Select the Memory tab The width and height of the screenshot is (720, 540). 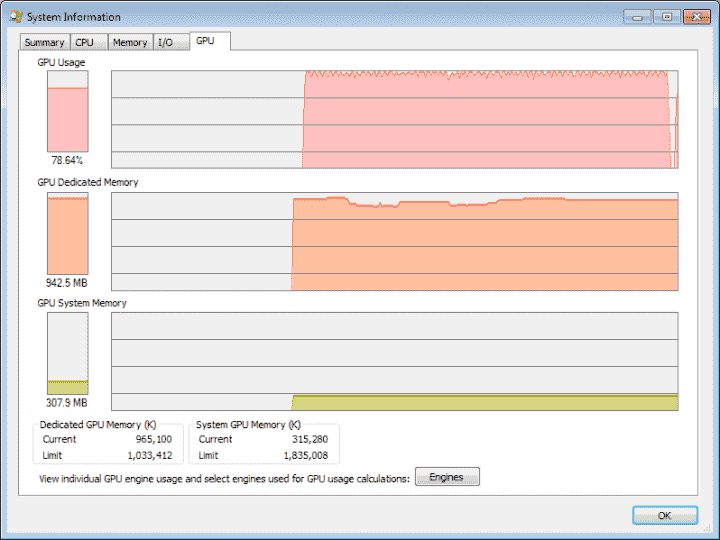pos(130,42)
